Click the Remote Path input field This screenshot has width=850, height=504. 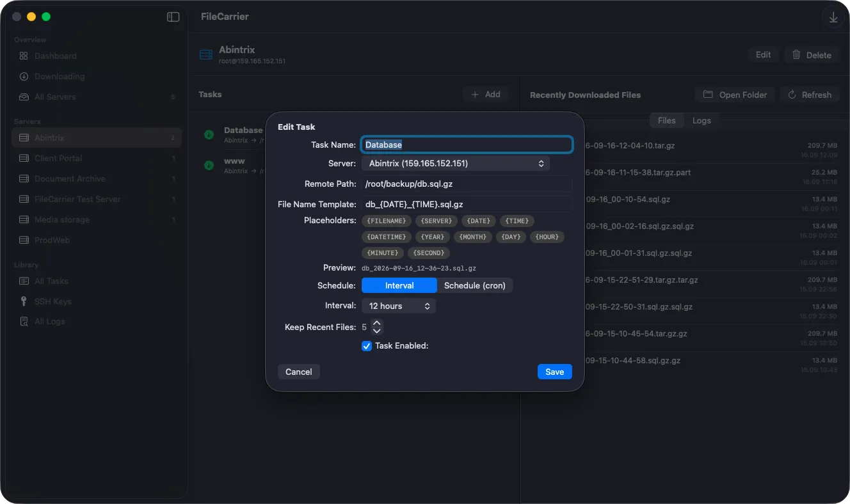pyautogui.click(x=467, y=184)
